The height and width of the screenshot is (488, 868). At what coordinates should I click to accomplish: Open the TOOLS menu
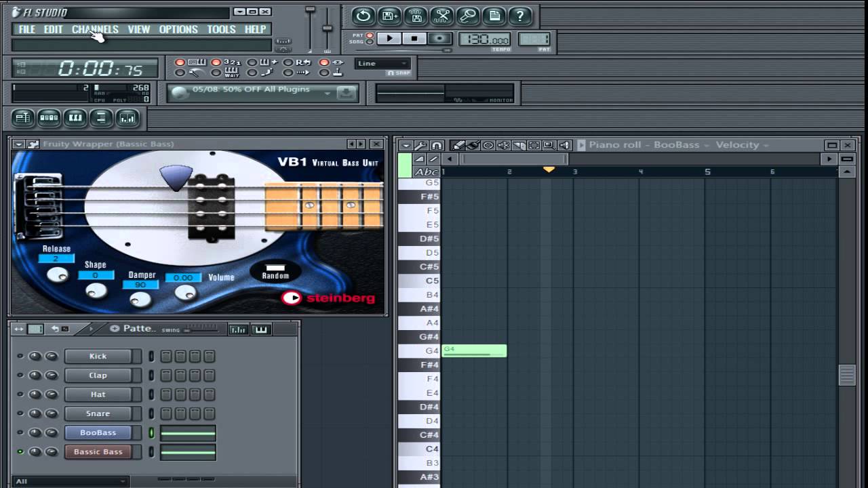[221, 29]
